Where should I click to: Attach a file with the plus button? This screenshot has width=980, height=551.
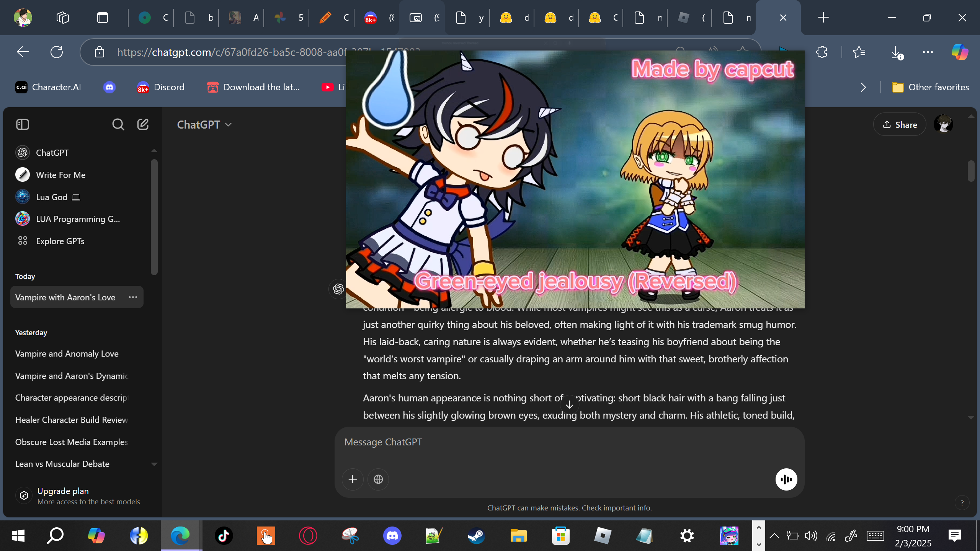(353, 479)
